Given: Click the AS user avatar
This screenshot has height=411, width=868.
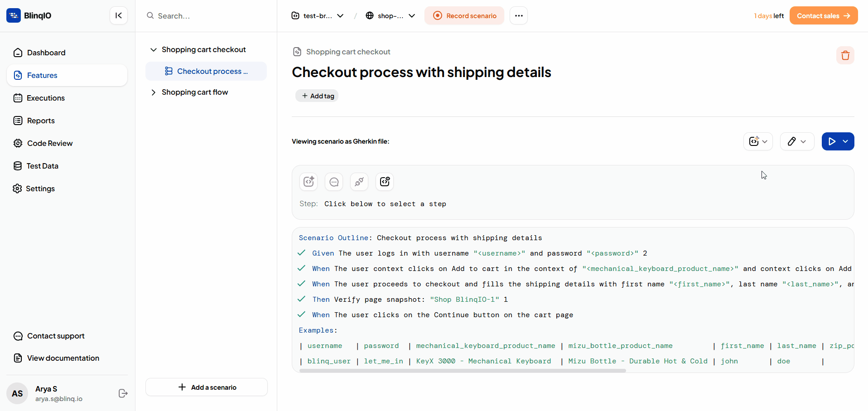Looking at the screenshot, I should click(17, 393).
